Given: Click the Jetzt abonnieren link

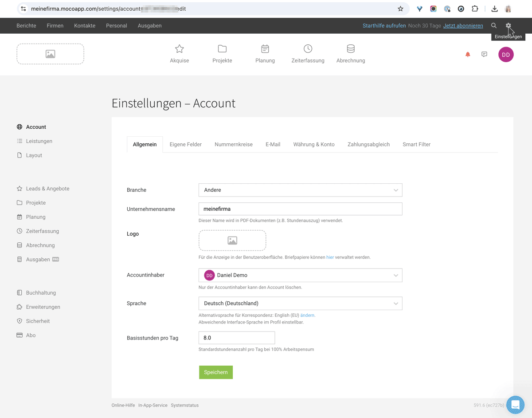Looking at the screenshot, I should click(463, 26).
